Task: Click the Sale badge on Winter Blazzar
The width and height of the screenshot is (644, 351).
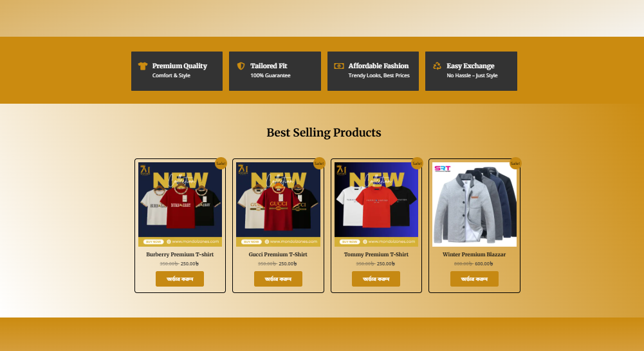Action: 515,163
